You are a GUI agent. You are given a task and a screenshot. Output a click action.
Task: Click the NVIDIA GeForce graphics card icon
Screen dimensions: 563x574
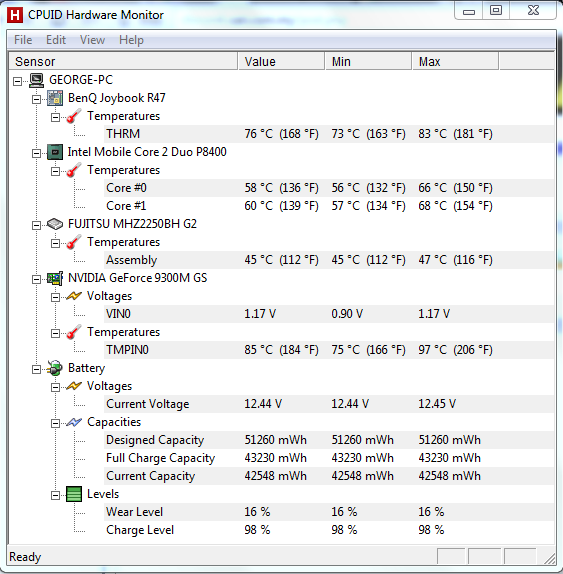coord(55,278)
